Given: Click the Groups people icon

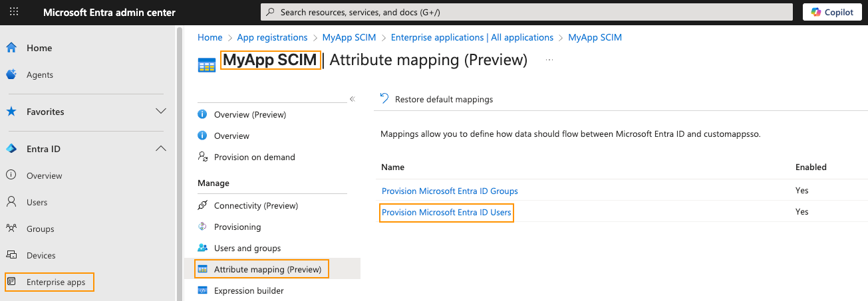Looking at the screenshot, I should pos(11,229).
